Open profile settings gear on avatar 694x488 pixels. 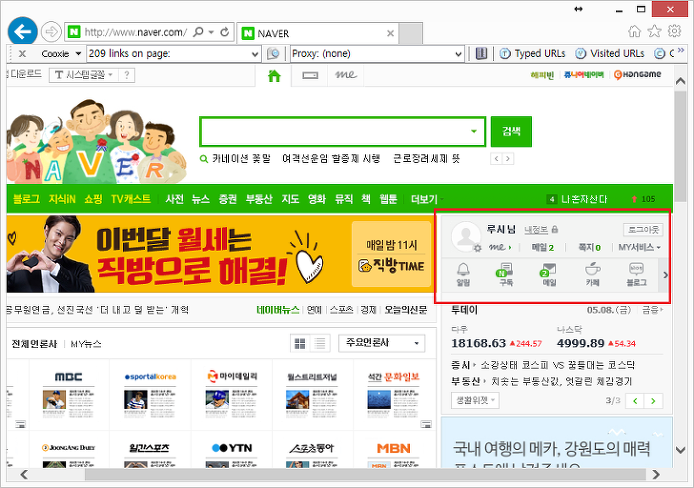pyautogui.click(x=477, y=248)
